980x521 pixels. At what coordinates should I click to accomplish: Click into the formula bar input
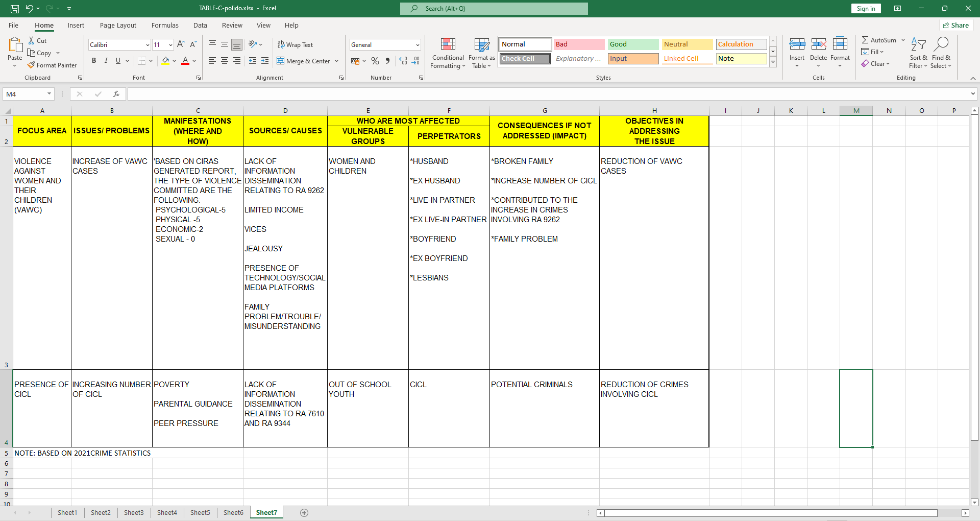[x=549, y=94]
